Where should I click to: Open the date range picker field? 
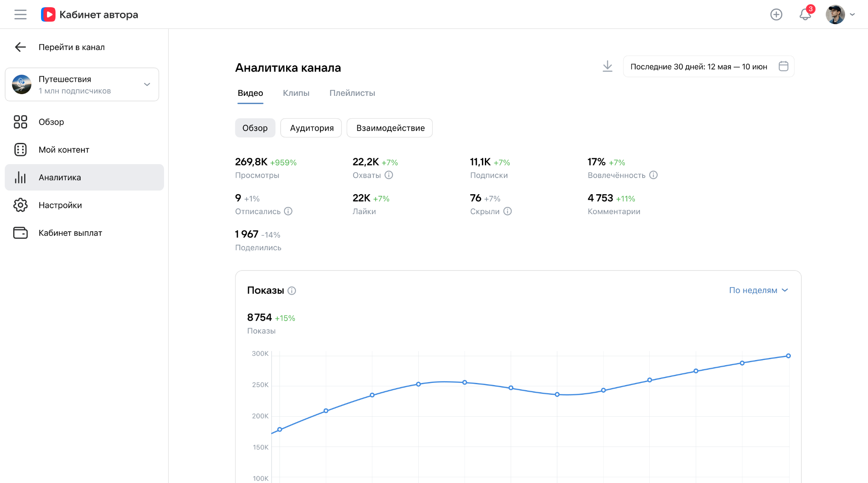709,67
